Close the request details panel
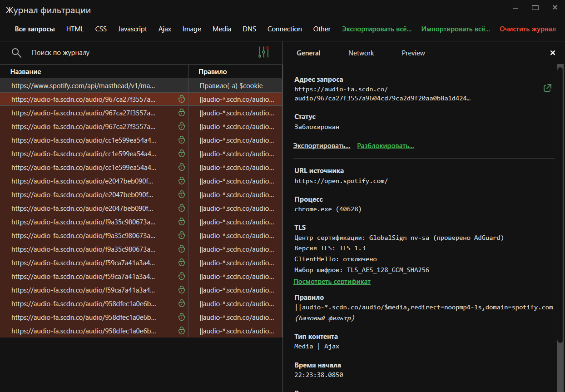This screenshot has height=392, width=565. pyautogui.click(x=553, y=53)
